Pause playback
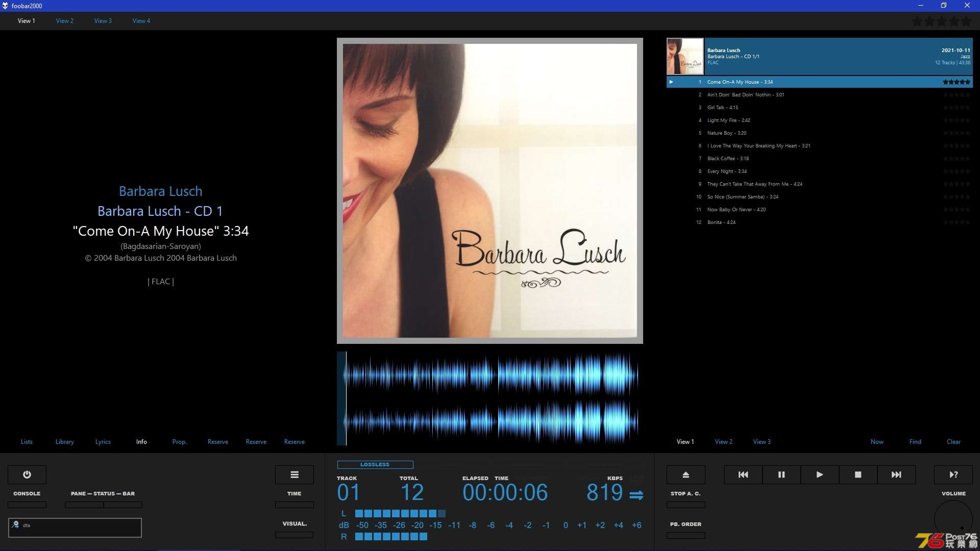Viewport: 980px width, 551px height. pyautogui.click(x=781, y=474)
